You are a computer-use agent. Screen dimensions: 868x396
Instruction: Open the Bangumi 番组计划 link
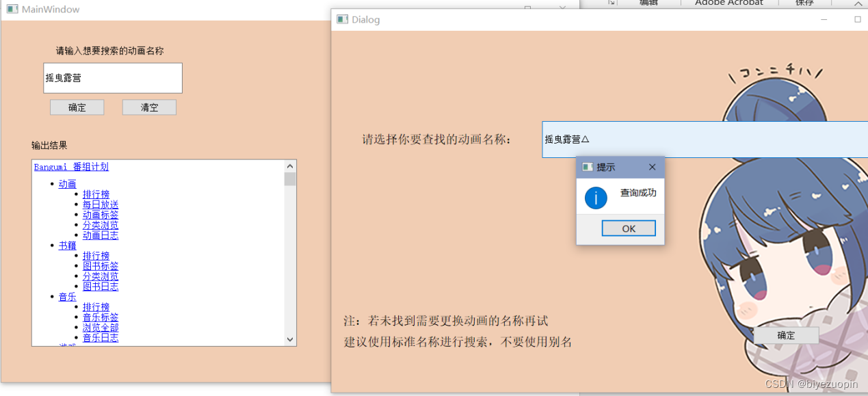pos(71,167)
